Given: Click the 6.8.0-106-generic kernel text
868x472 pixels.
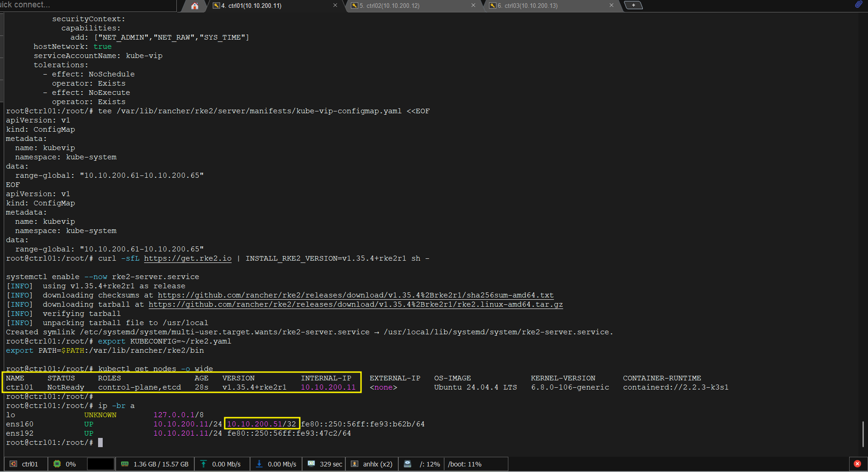Looking at the screenshot, I should point(570,387).
